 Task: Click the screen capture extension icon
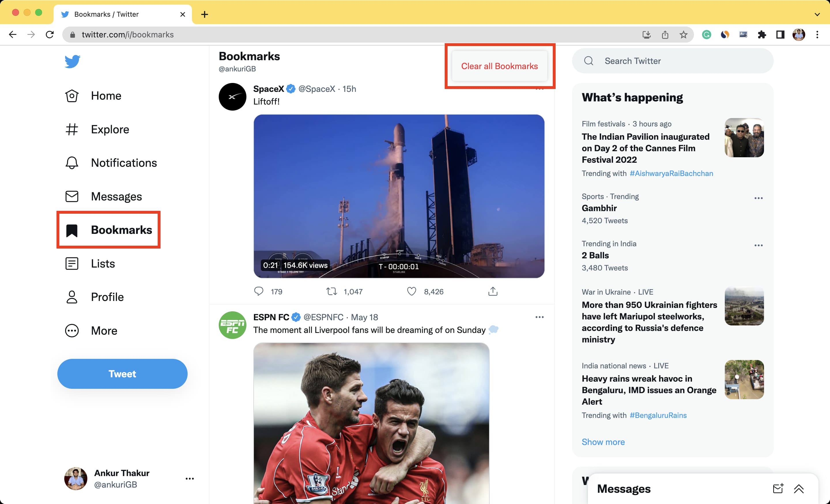tap(743, 35)
